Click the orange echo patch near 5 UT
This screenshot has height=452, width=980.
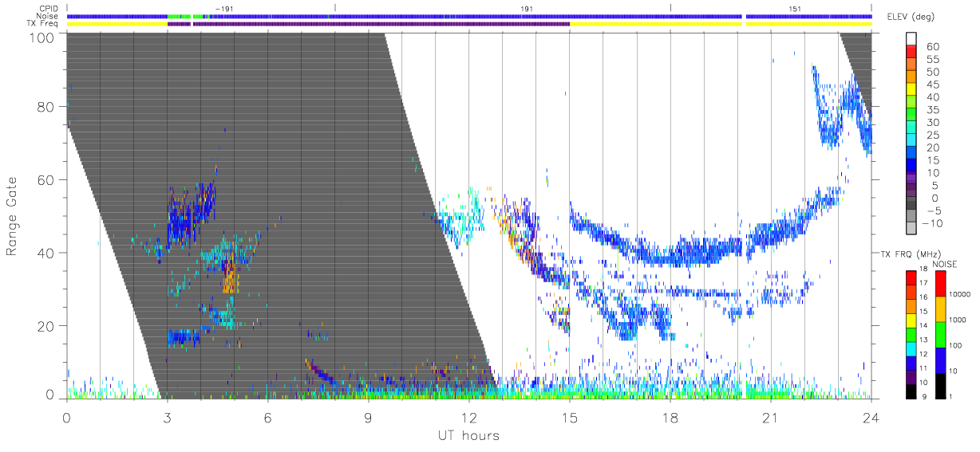[x=230, y=276]
